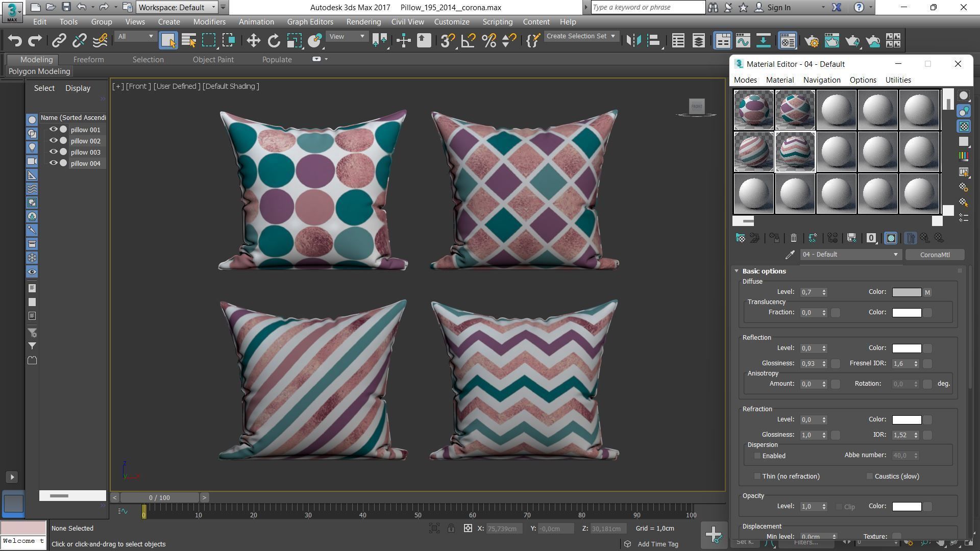Open Curve Editor from main toolbar
This screenshot has height=551, width=980.
743,41
